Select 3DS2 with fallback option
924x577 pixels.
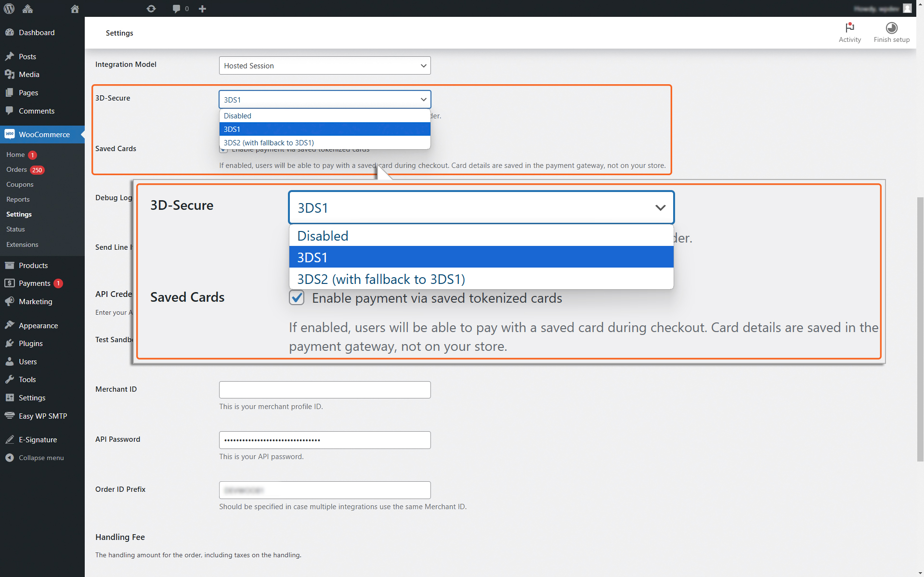(325, 142)
